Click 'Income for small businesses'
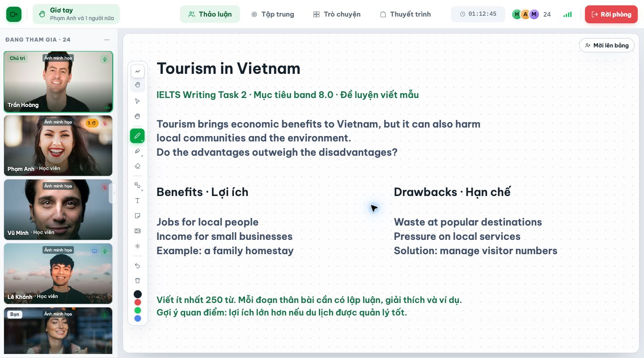Screen dimensions: 644x358 (225, 236)
